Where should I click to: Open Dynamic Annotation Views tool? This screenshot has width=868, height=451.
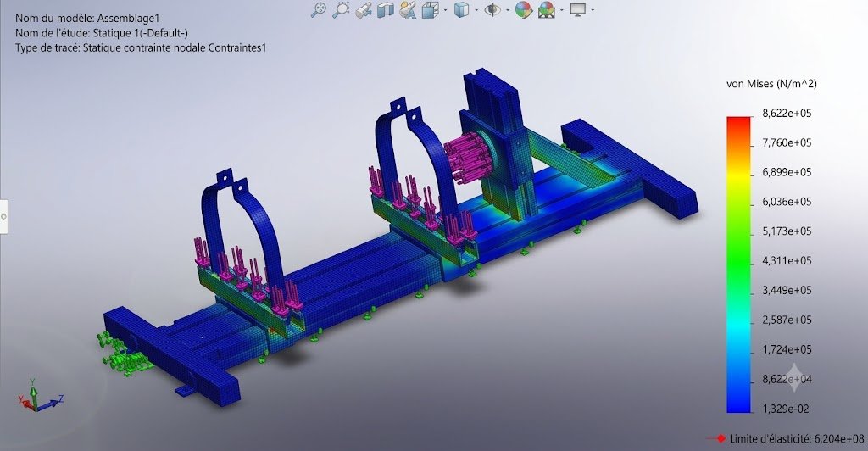[408, 10]
